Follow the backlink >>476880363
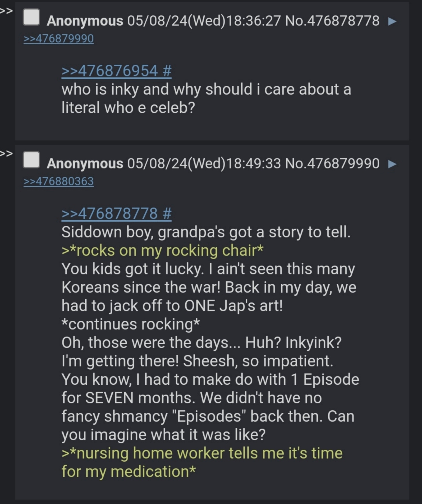Screen dimensions: 422x504 click(59, 181)
